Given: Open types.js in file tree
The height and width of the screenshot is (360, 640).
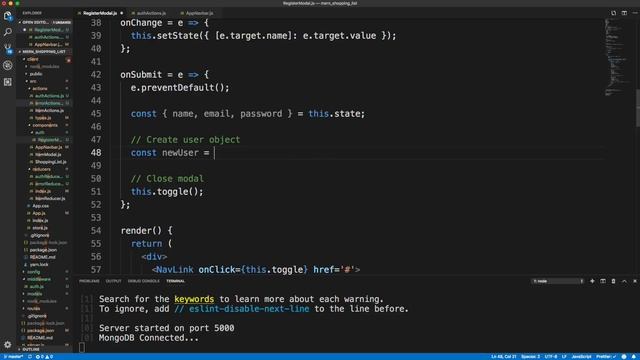Looking at the screenshot, I should click(44, 118).
